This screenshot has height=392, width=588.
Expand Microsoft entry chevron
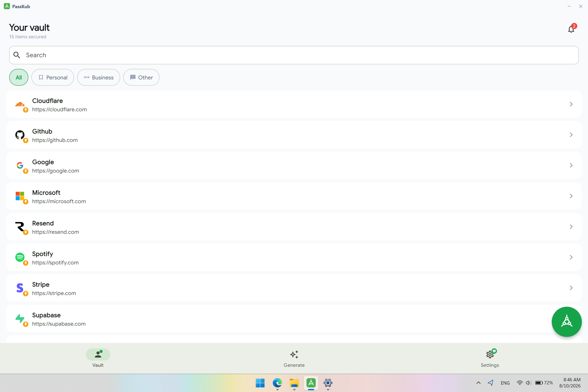(x=571, y=196)
